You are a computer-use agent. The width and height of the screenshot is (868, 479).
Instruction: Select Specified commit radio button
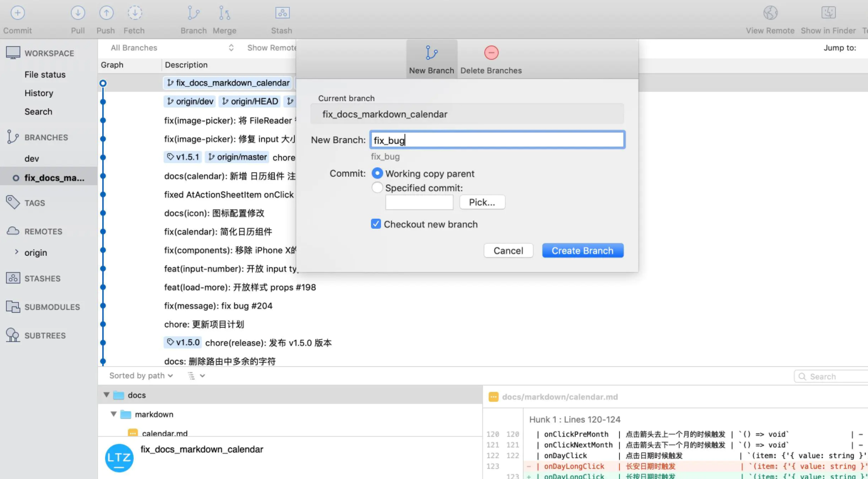(x=377, y=188)
